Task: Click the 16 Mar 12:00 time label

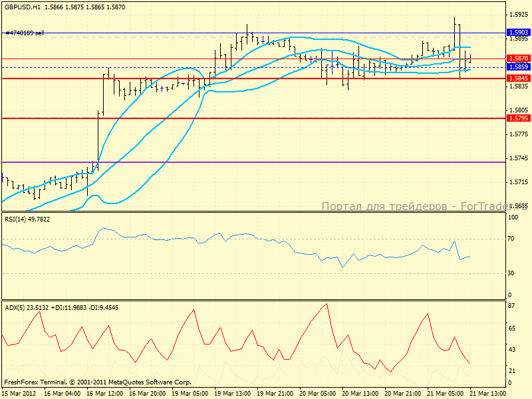Action: click(105, 394)
